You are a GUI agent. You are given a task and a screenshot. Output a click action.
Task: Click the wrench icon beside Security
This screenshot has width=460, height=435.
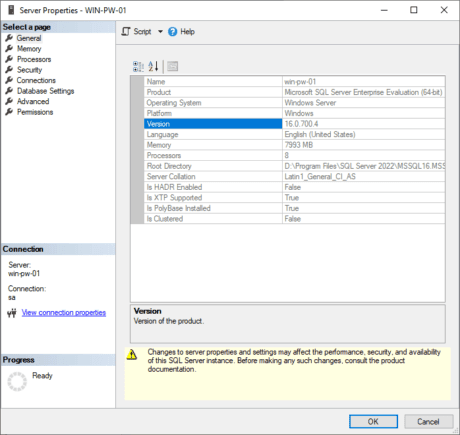click(x=9, y=70)
